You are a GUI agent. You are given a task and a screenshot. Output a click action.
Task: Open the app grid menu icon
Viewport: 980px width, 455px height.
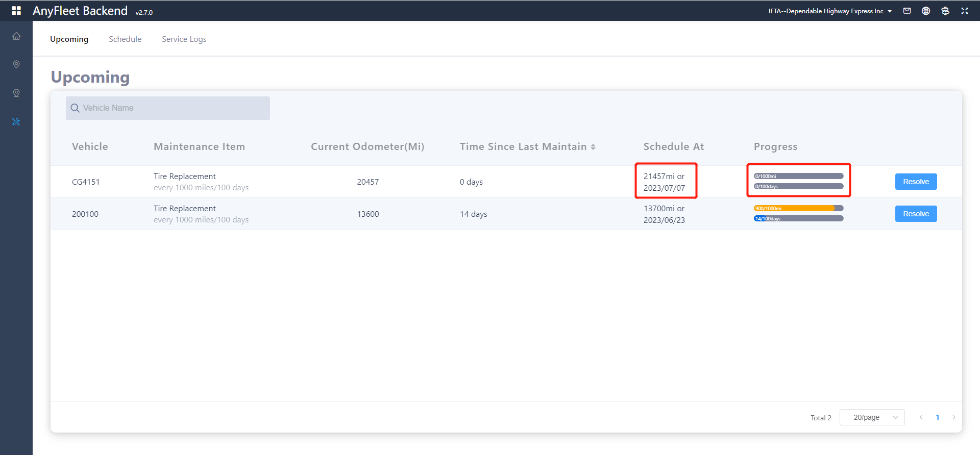click(x=16, y=11)
